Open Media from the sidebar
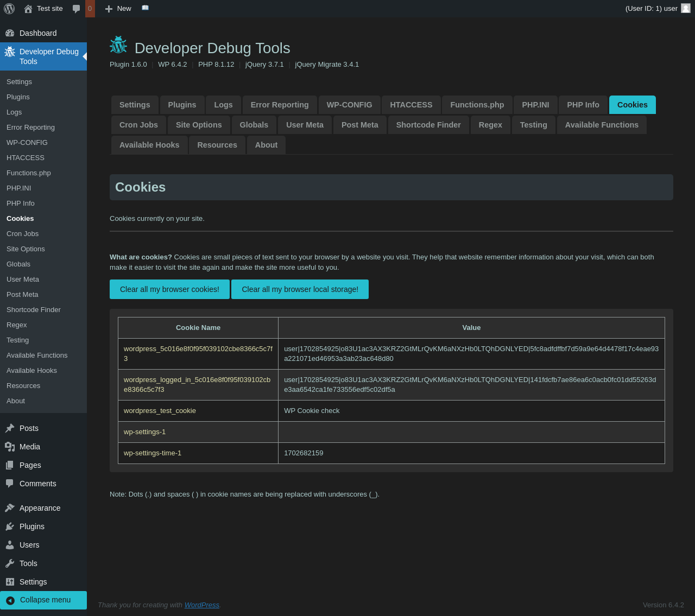The width and height of the screenshot is (695, 616). pos(30,447)
